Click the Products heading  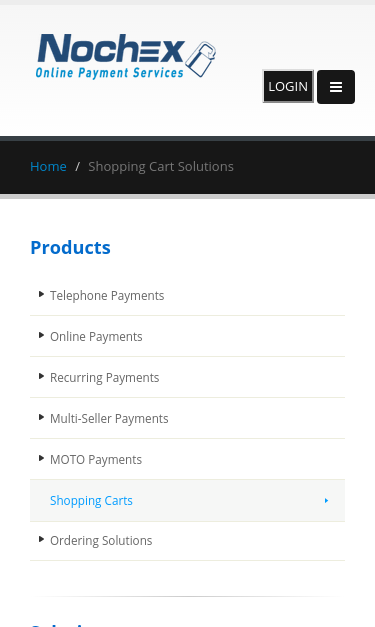coord(70,248)
